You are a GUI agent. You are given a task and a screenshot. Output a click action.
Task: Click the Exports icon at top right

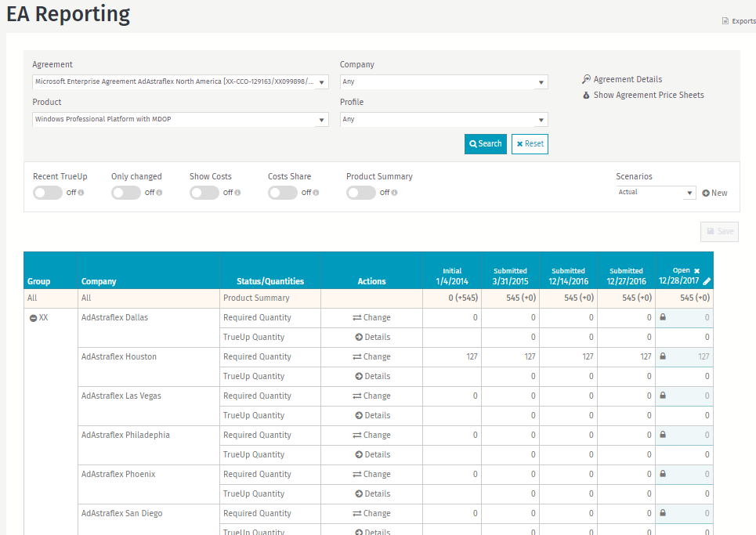click(x=725, y=21)
